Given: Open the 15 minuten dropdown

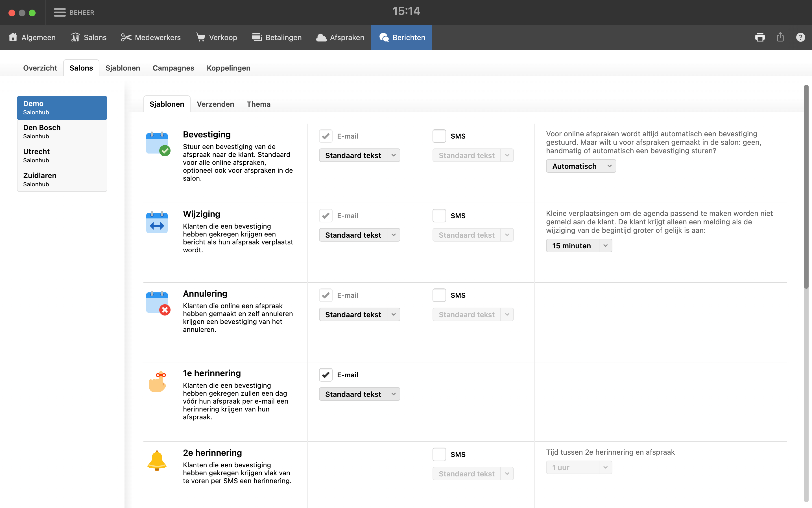Looking at the screenshot, I should [579, 246].
